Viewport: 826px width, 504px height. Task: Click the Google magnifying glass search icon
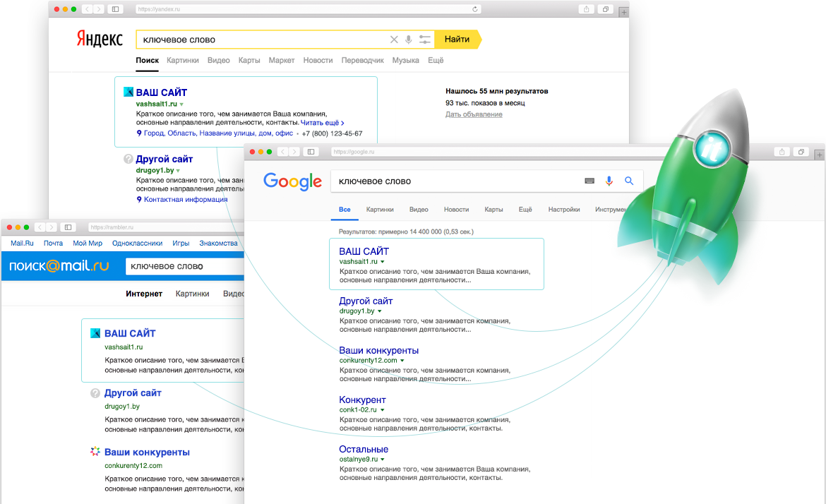click(x=629, y=181)
